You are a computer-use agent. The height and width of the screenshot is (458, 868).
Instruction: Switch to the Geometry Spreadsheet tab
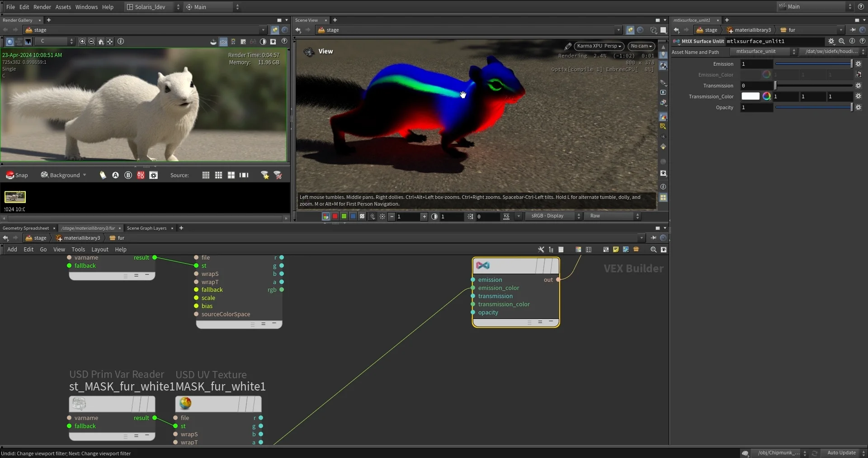pos(27,228)
